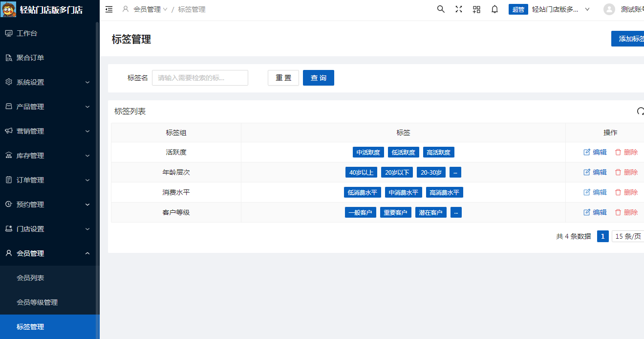Open the notification bell
Image resolution: width=644 pixels, height=339 pixels.
click(494, 9)
